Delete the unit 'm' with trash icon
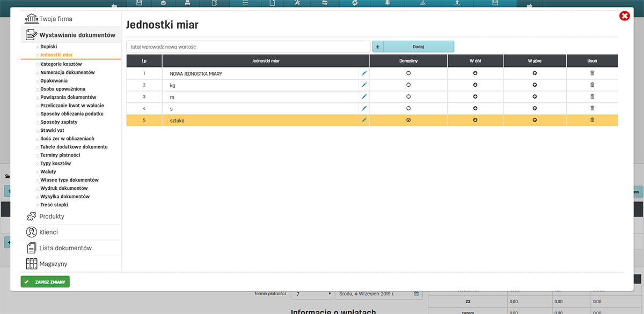Image resolution: width=644 pixels, height=314 pixels. coord(592,96)
